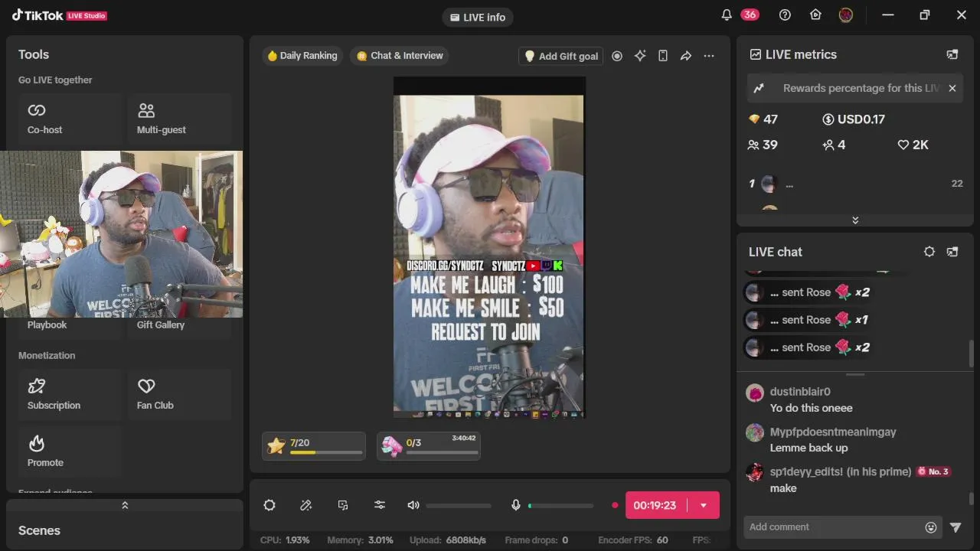The width and height of the screenshot is (980, 551).
Task: Click the sent Rose x1 gift message
Action: [x=807, y=320]
